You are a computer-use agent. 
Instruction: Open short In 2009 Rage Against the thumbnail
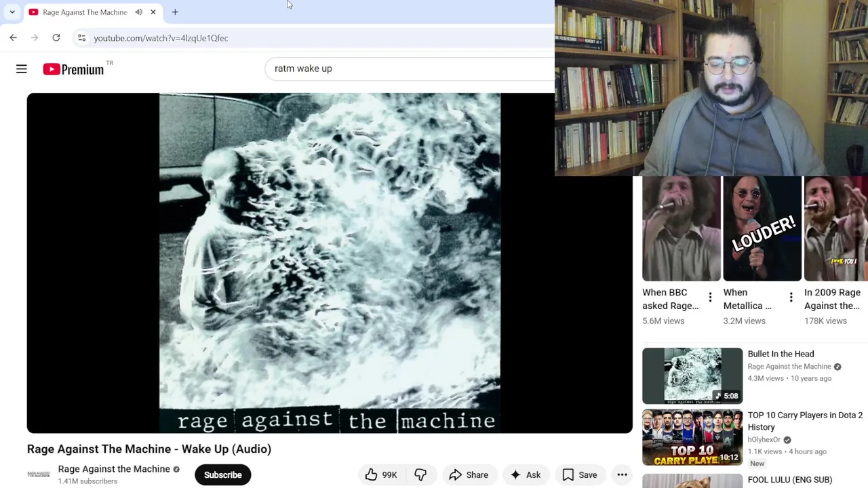point(836,228)
